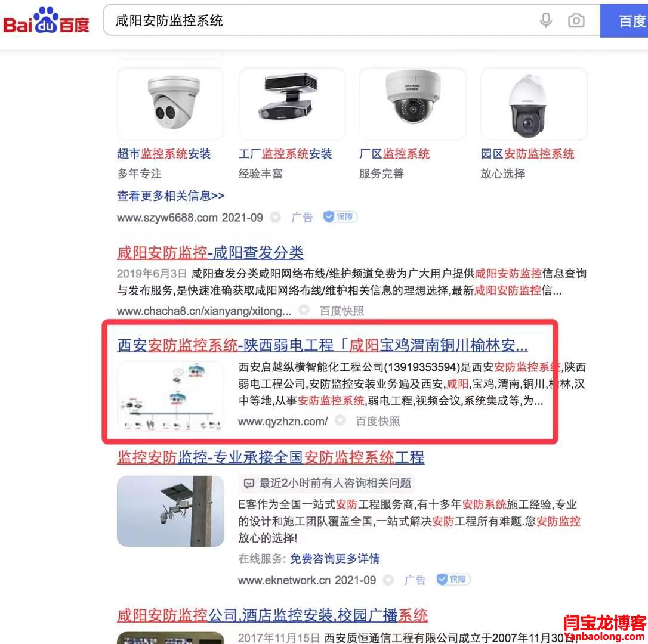
Task: Expand round arrow icon beside chacha8.cn URL
Action: [x=304, y=310]
